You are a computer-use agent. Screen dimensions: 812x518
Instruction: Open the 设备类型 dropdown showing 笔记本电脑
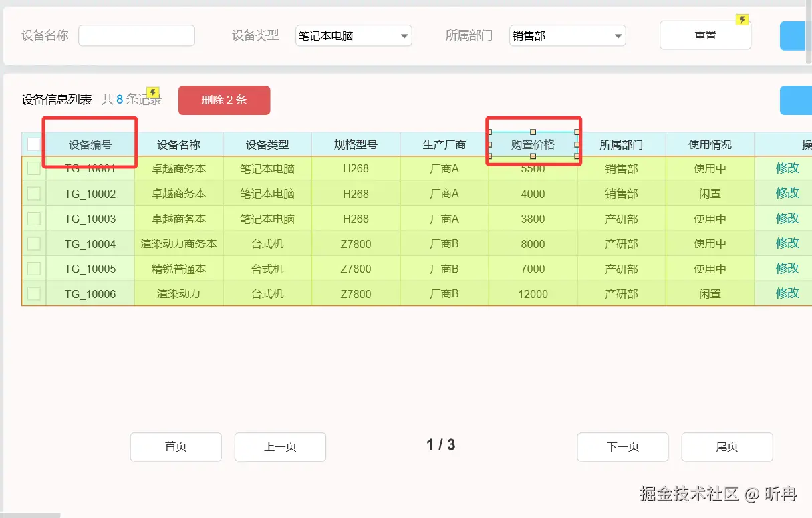point(354,36)
